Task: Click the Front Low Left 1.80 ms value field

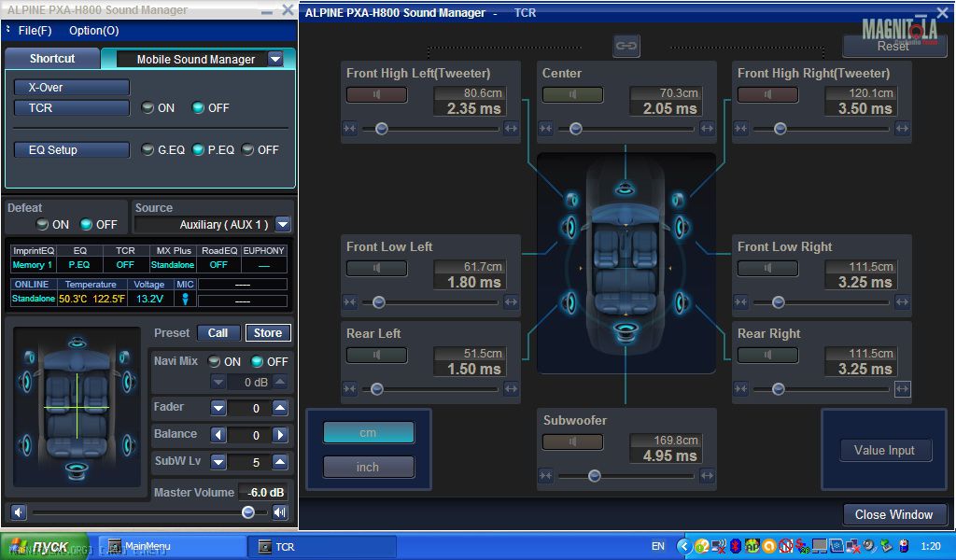Action: (470, 282)
